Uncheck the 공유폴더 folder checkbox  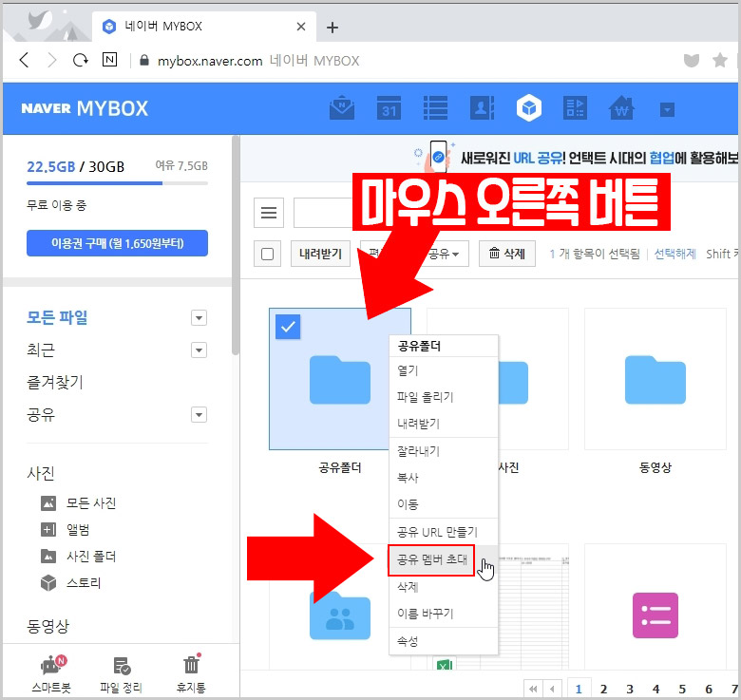tap(288, 327)
